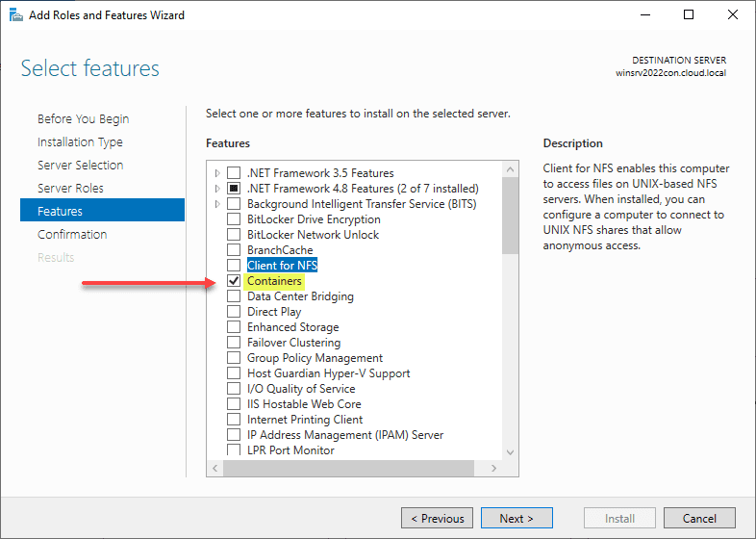Enable the Client for NFS checkbox

[x=234, y=266]
